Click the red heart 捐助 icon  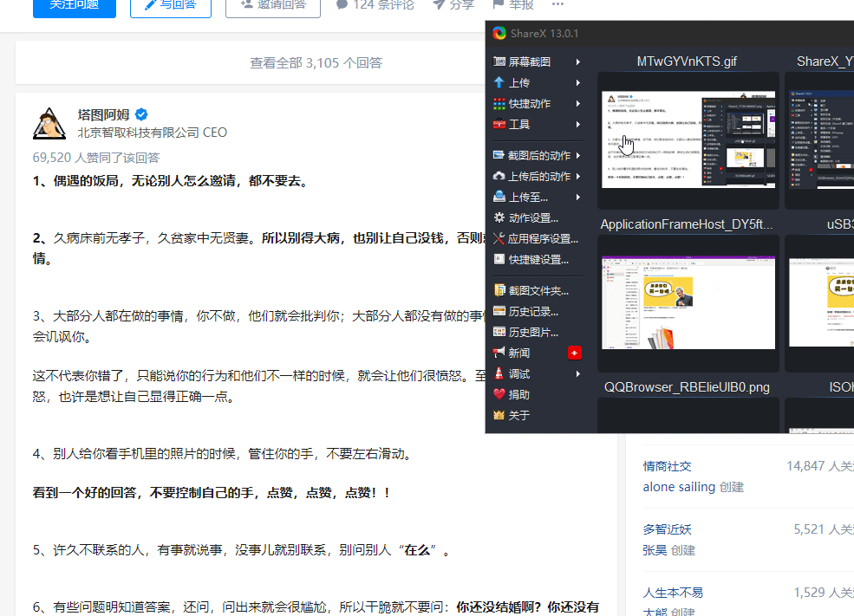click(x=499, y=395)
